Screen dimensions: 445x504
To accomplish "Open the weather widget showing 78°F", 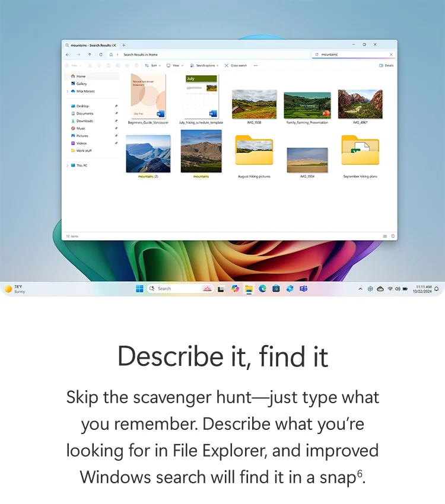I will 15,289.
